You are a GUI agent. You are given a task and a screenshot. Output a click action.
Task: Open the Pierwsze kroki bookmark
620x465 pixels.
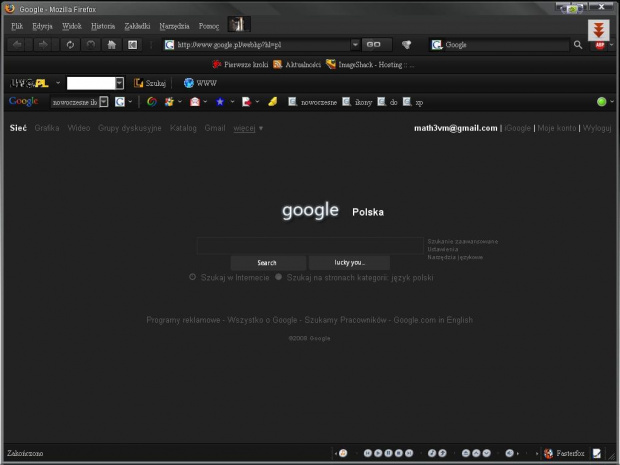(x=240, y=64)
